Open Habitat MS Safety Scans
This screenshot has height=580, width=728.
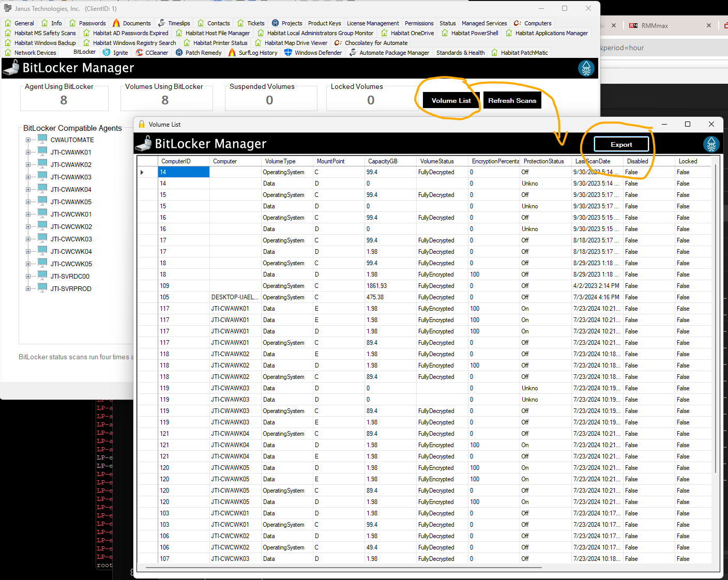click(x=41, y=33)
